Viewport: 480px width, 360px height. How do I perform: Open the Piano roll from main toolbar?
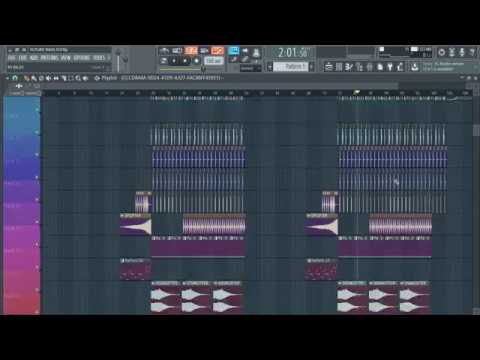[x=339, y=67]
